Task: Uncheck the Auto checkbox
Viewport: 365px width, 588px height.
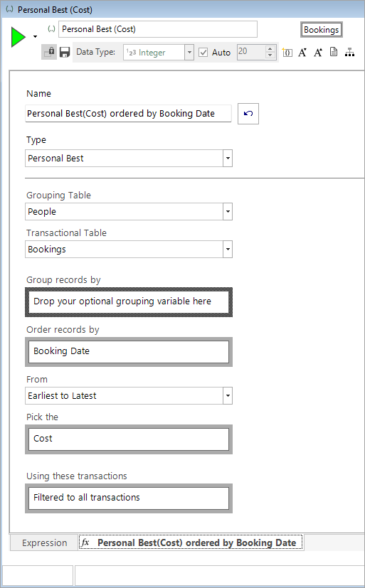Action: [203, 53]
